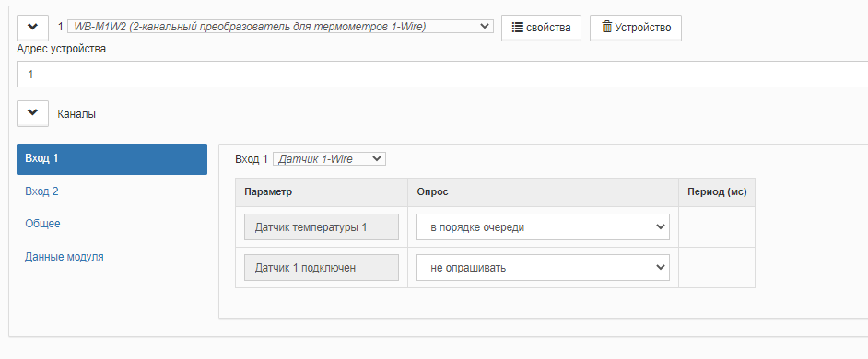Click period cell for Датчик 1 подключен
This screenshot has width=868, height=359.
pyautogui.click(x=717, y=268)
